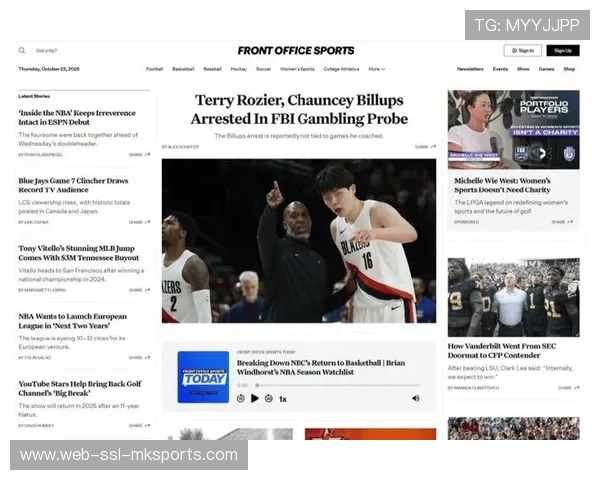Click the 'Got a tip?' link
Screen dimensions: 600x480
[47, 50]
